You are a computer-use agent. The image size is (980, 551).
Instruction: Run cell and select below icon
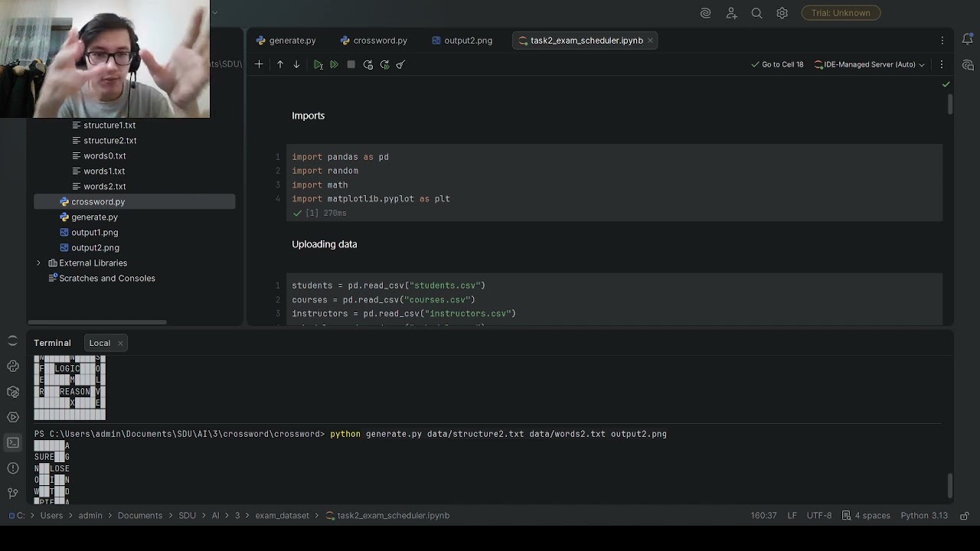point(318,65)
